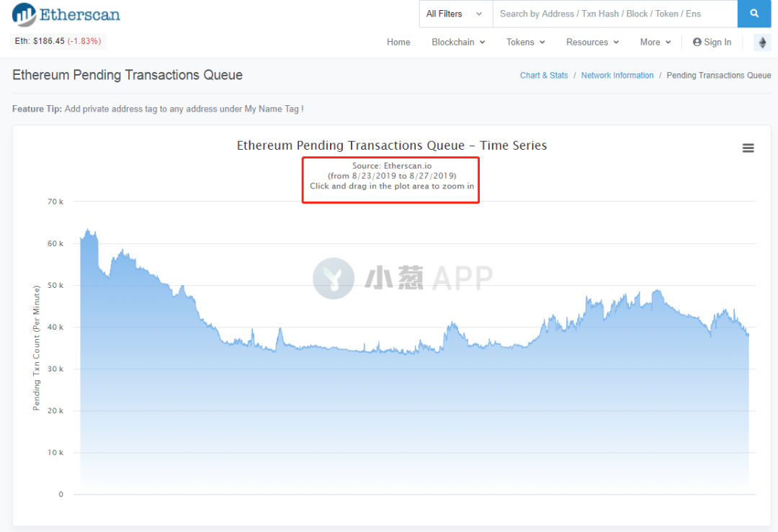This screenshot has width=778, height=532.
Task: Focus the address/txn hash search field
Action: point(614,14)
